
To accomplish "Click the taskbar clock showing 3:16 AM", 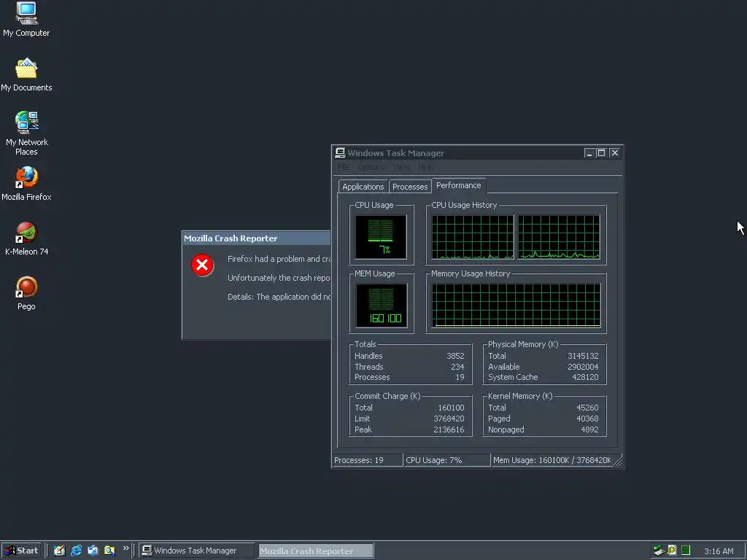I will [719, 551].
